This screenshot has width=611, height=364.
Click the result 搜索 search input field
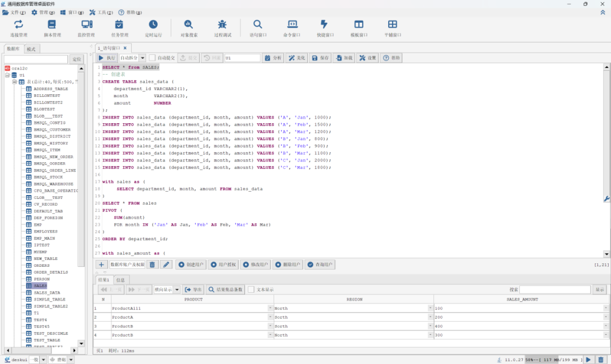pos(555,289)
